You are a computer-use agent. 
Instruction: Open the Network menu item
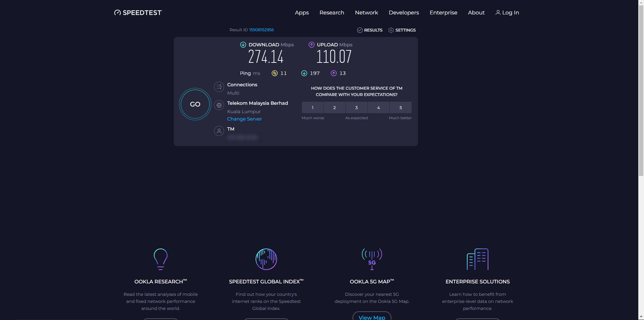366,13
